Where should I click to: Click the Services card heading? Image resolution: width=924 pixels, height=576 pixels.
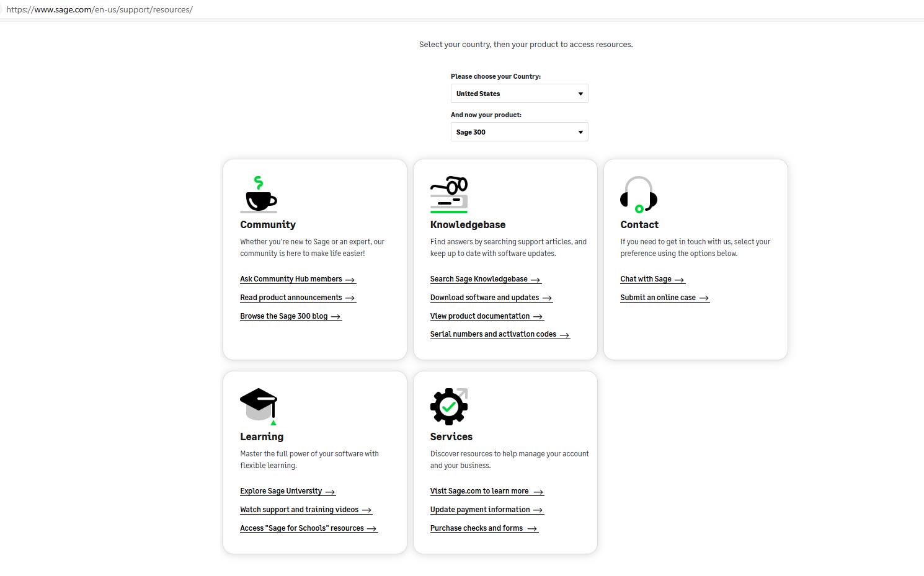pyautogui.click(x=451, y=437)
